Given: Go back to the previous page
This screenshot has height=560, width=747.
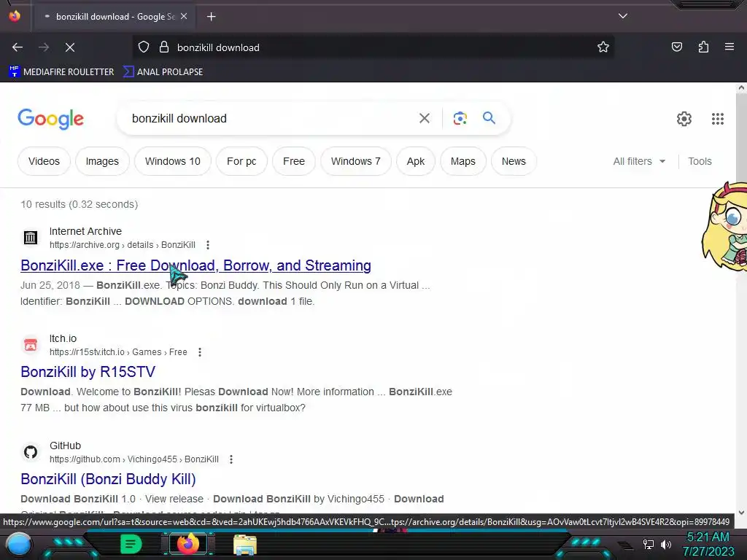Looking at the screenshot, I should tap(18, 47).
